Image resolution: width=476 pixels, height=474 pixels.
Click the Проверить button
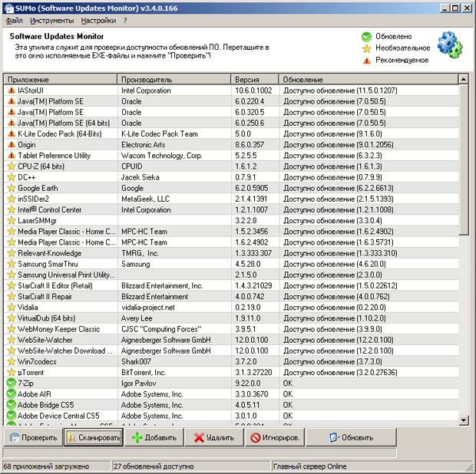pos(33,437)
